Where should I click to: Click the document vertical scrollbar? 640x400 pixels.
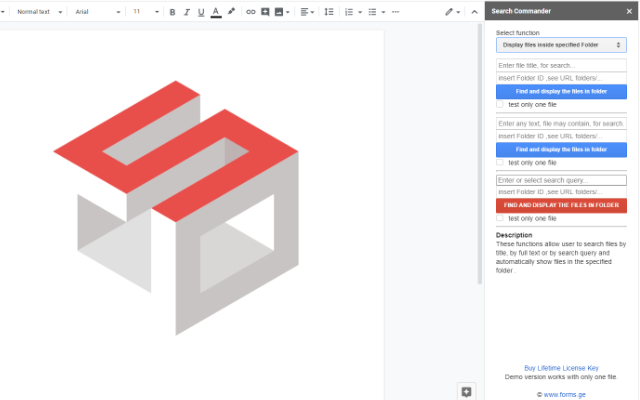pyautogui.click(x=480, y=154)
